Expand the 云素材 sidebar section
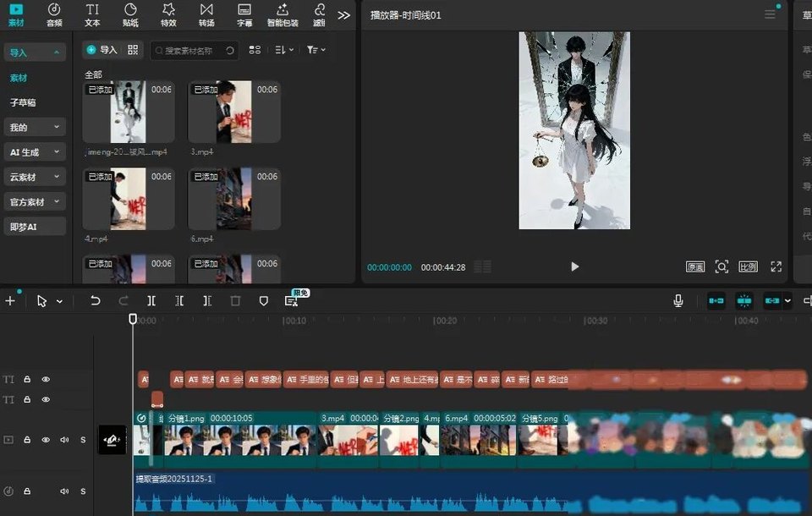The width and height of the screenshot is (812, 516). 35,177
